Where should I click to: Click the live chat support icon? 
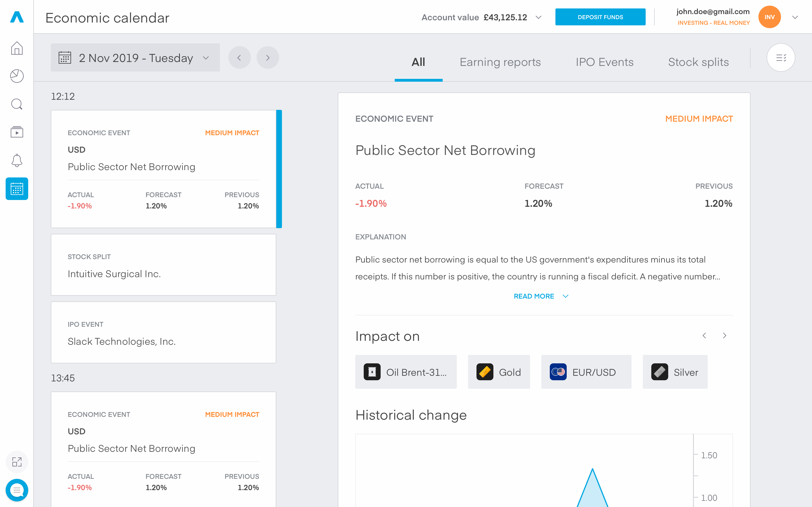pos(17,490)
